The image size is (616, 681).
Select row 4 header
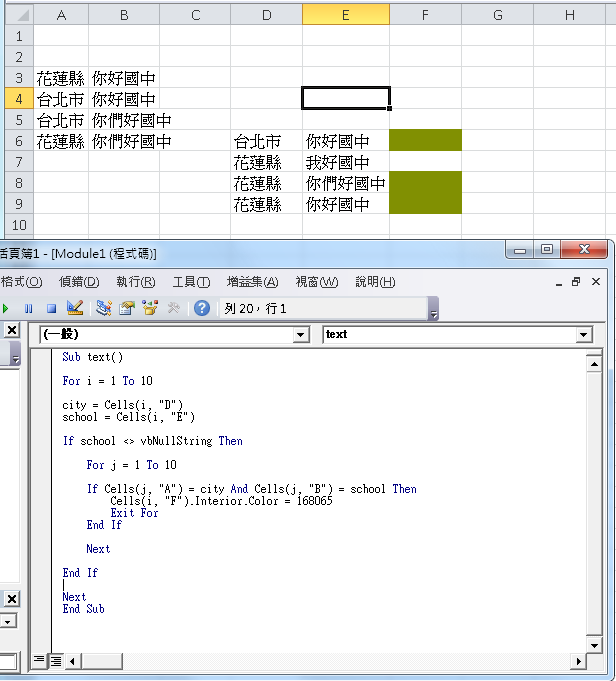coord(19,99)
